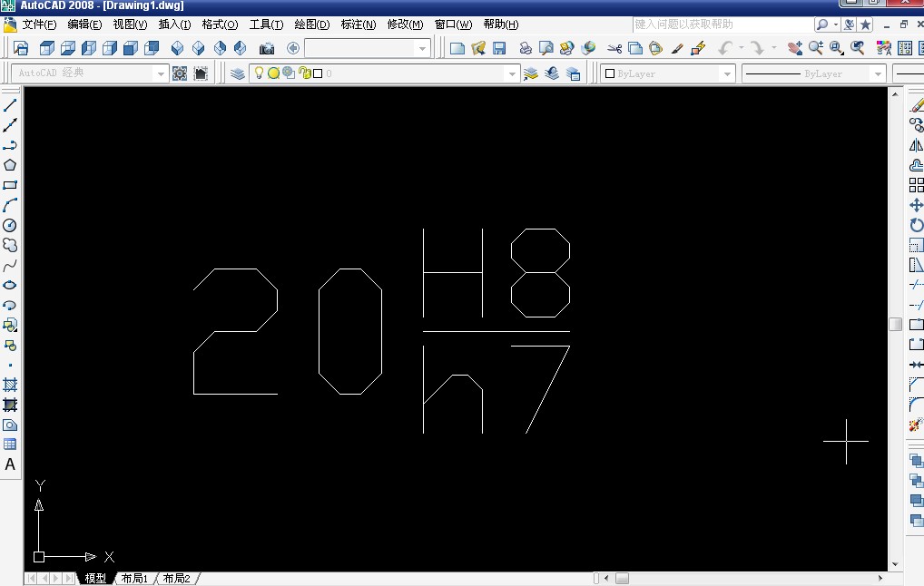Screen dimensions: 924x586
Task: Switch to the 布局1 layout tab
Action: coord(134,579)
